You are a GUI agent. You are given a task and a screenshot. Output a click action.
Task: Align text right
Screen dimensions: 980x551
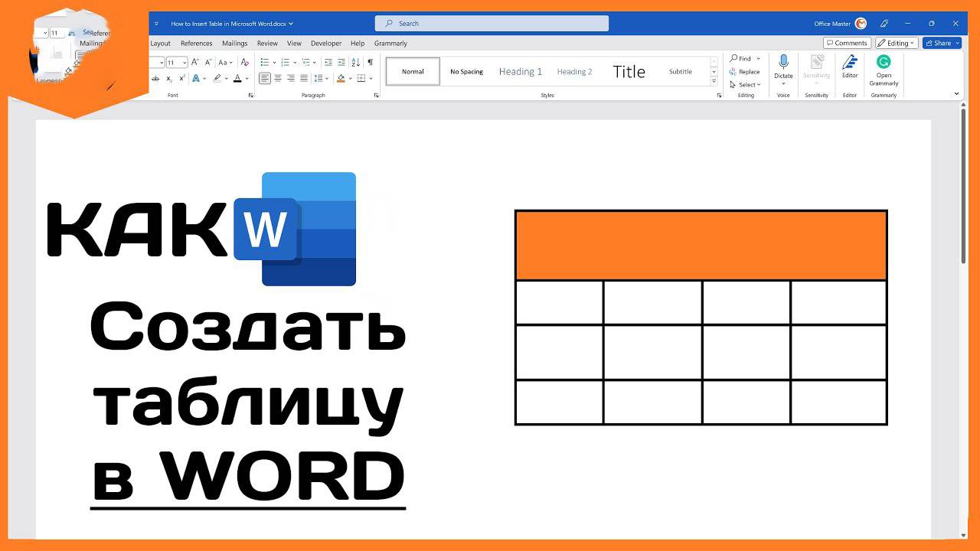pos(291,78)
